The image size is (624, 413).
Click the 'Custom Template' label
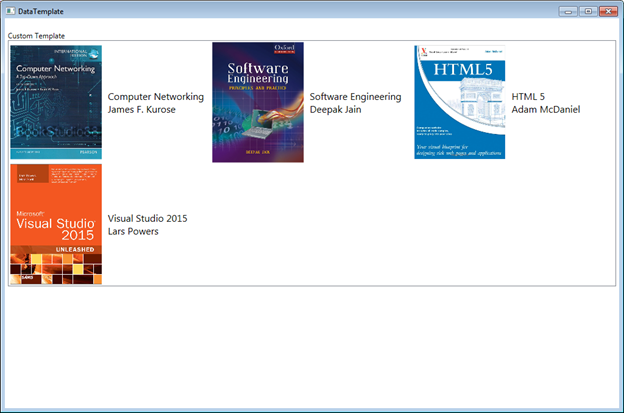36,36
